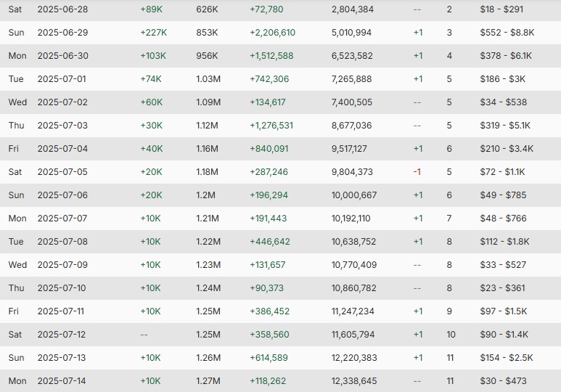This screenshot has height=392, width=561.
Task: Click the +614,589 views gain value
Action: [269, 358]
